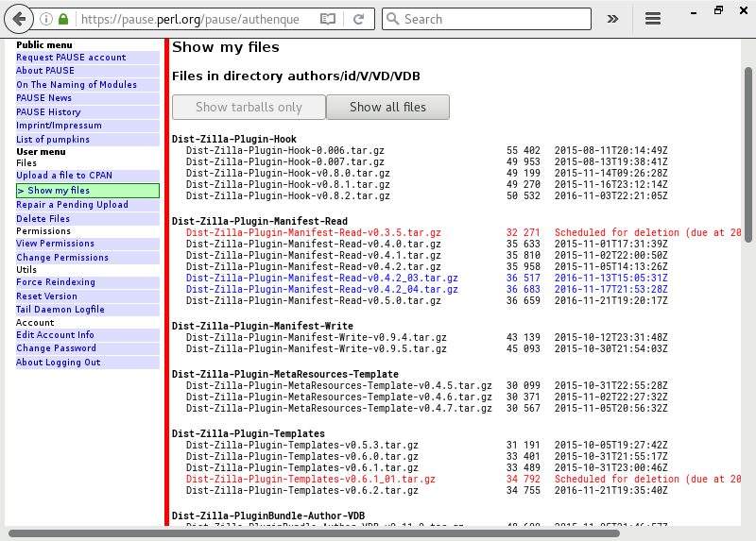Reload the page with the refresh icon
The image size is (756, 541).
click(x=358, y=19)
